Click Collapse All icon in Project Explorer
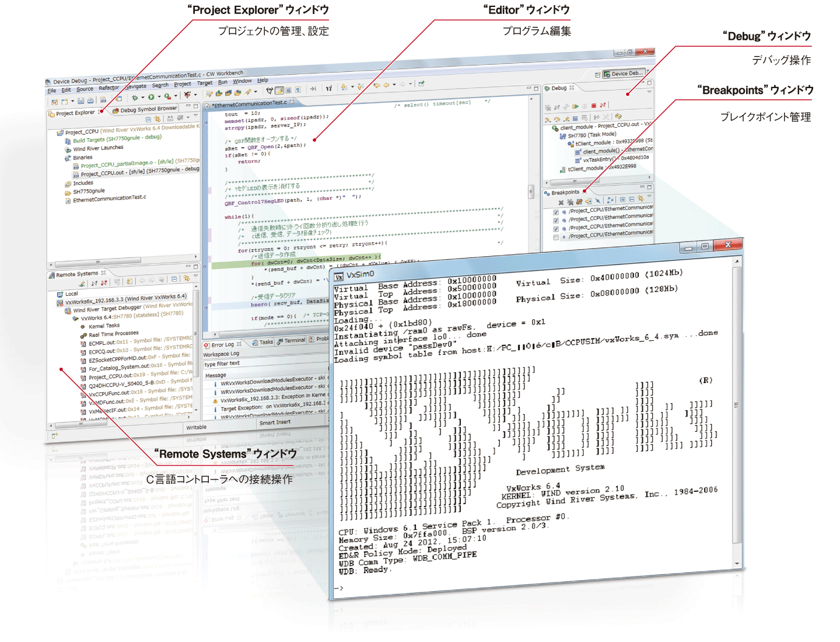 click(x=148, y=118)
